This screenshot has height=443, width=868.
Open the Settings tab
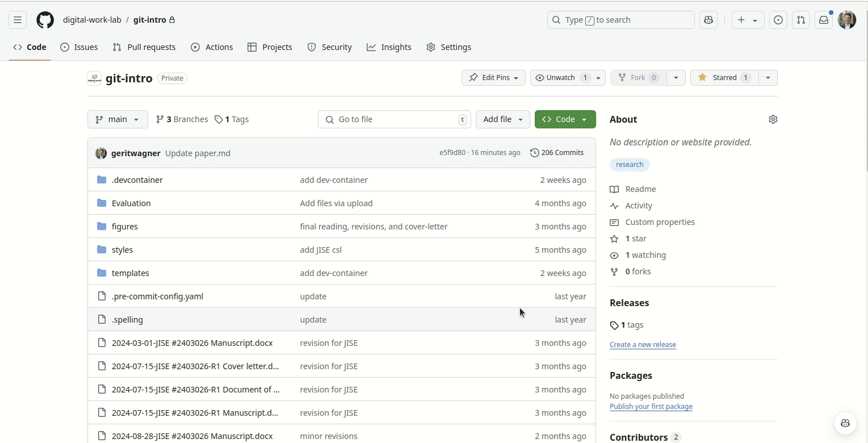pos(448,47)
